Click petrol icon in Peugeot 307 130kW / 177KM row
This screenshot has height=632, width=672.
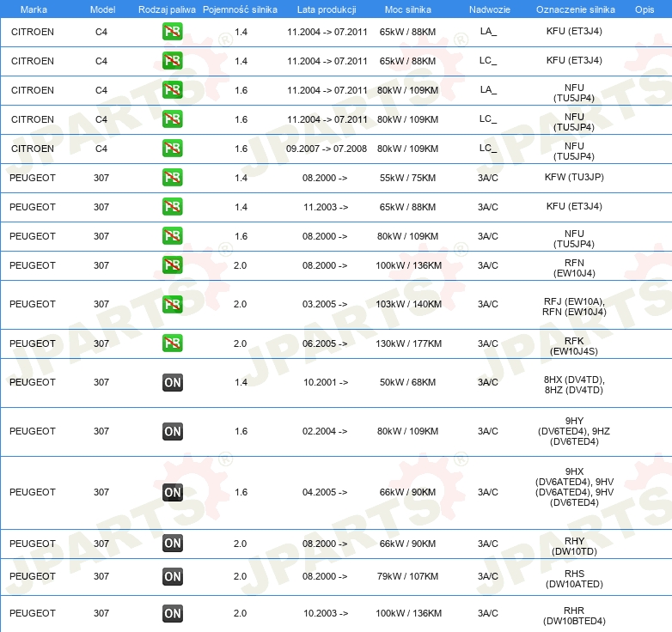pyautogui.click(x=172, y=343)
